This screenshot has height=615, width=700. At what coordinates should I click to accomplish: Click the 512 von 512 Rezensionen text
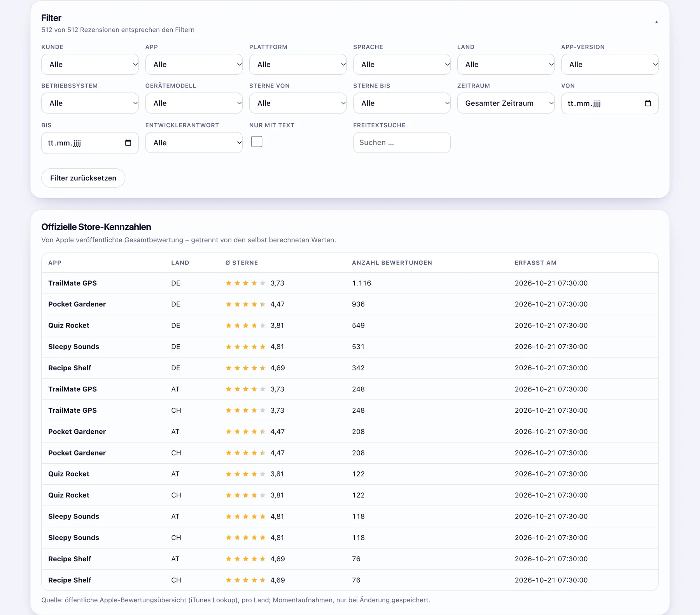(x=118, y=30)
